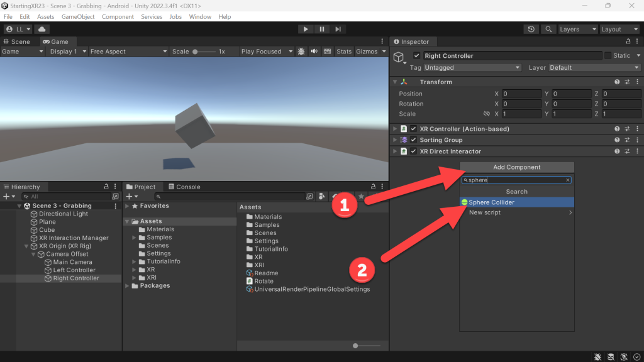This screenshot has width=644, height=362.
Task: Open the cloud services icon
Action: click(42, 29)
